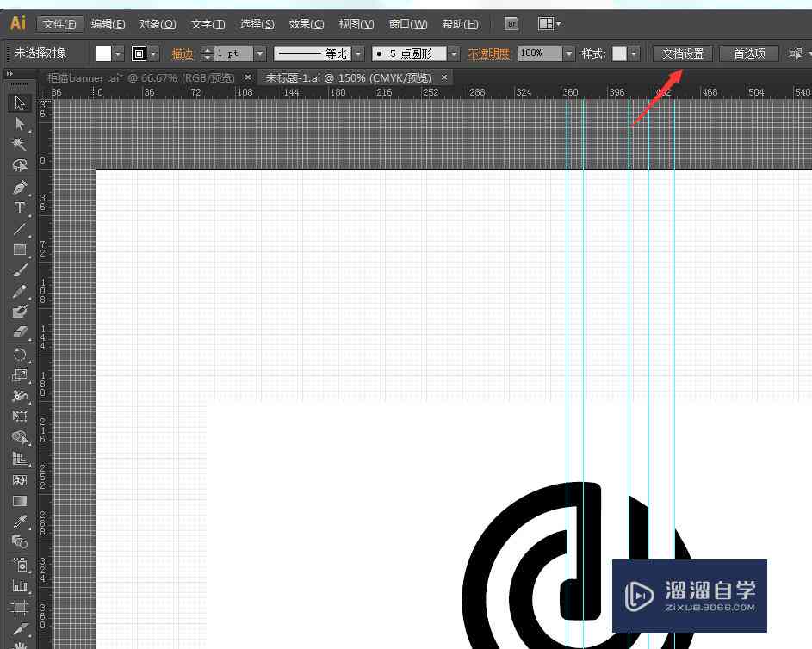Open the 帮助(H) menu
This screenshot has width=812, height=649.
tap(461, 24)
